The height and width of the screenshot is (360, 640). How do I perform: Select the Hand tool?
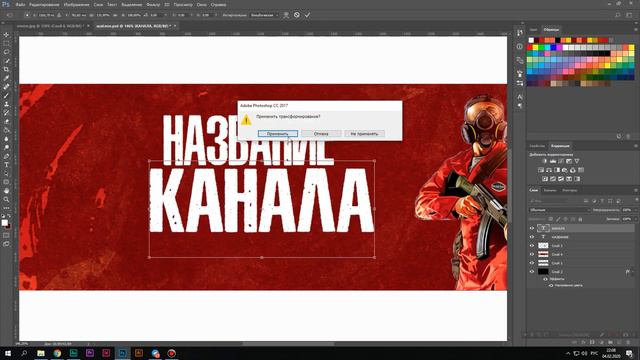pos(6,191)
